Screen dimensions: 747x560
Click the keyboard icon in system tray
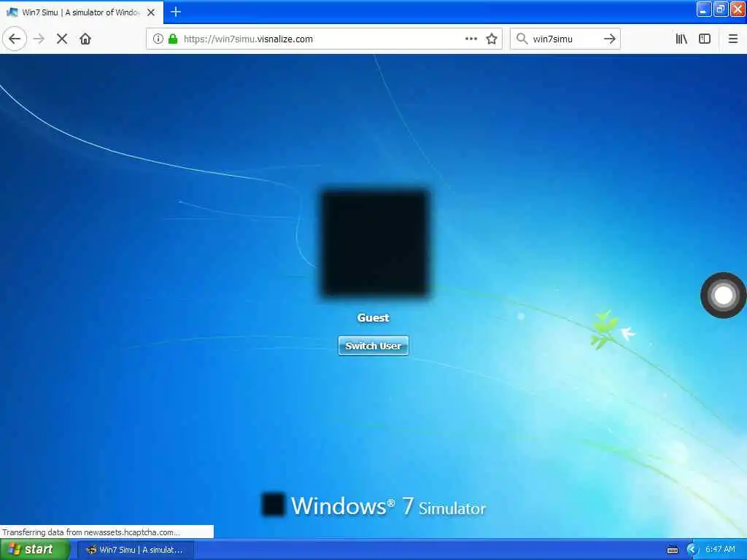[672, 550]
